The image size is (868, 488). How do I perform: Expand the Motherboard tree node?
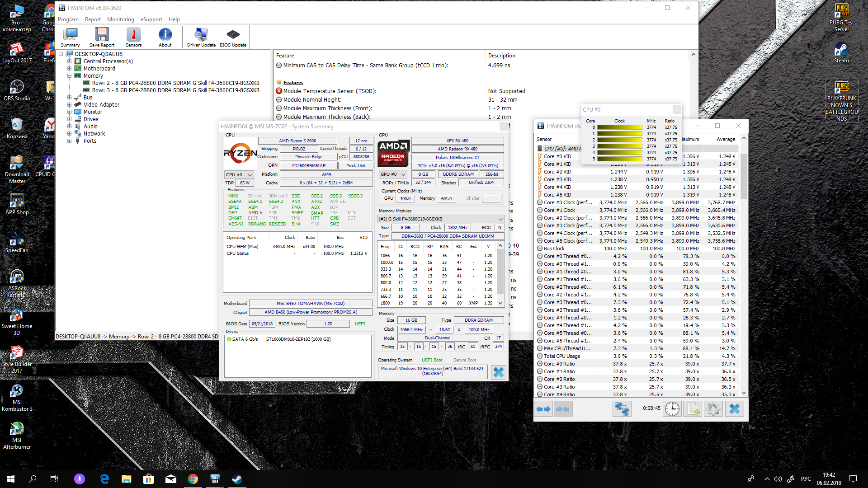click(x=70, y=69)
